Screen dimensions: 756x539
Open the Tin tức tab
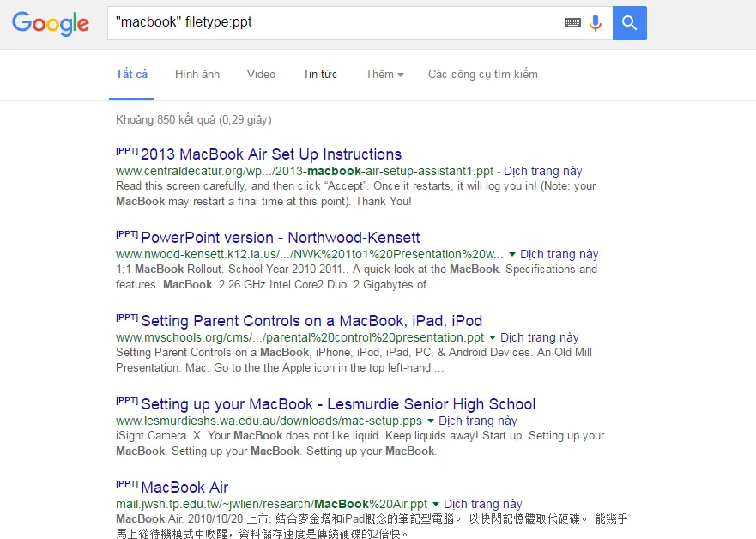pyautogui.click(x=320, y=75)
